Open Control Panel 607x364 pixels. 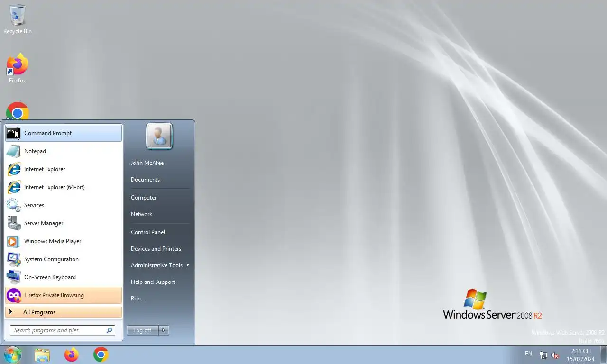(x=148, y=232)
